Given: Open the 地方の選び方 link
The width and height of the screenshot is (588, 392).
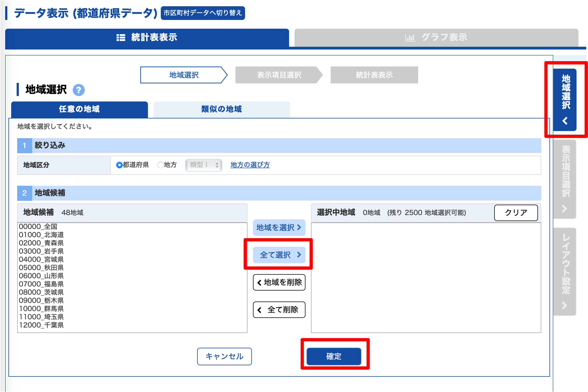Looking at the screenshot, I should point(250,165).
